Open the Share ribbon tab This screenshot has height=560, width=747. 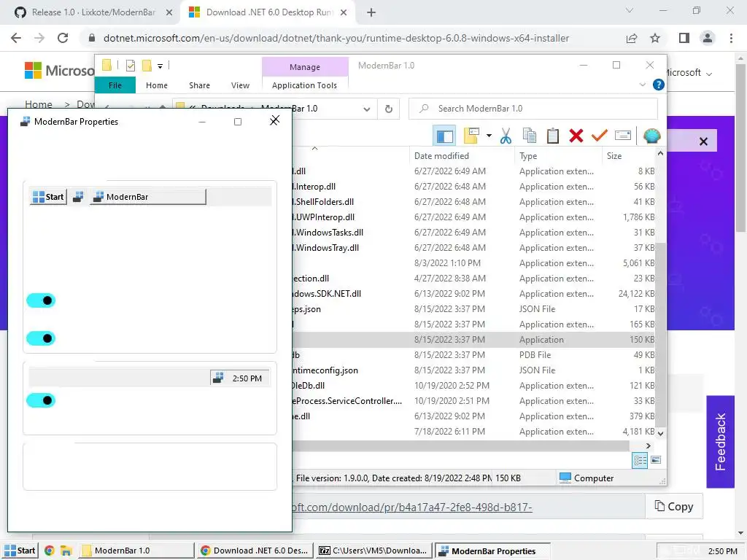point(199,85)
